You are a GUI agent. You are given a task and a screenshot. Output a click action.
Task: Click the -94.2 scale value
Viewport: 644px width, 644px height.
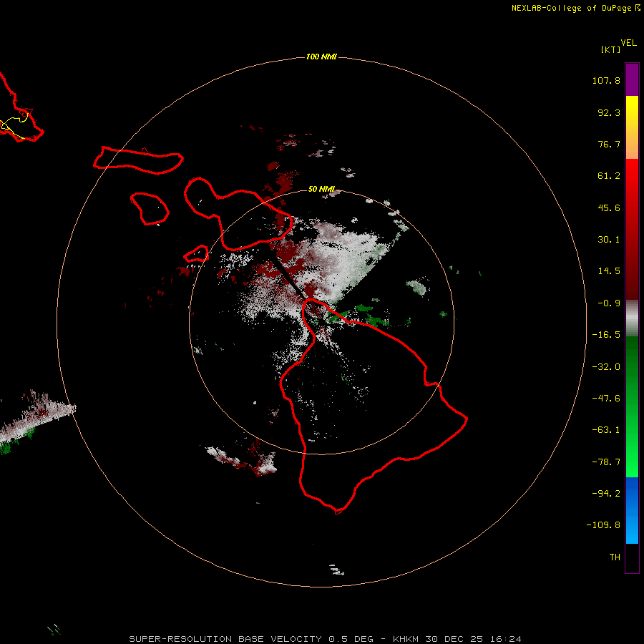[x=606, y=493]
